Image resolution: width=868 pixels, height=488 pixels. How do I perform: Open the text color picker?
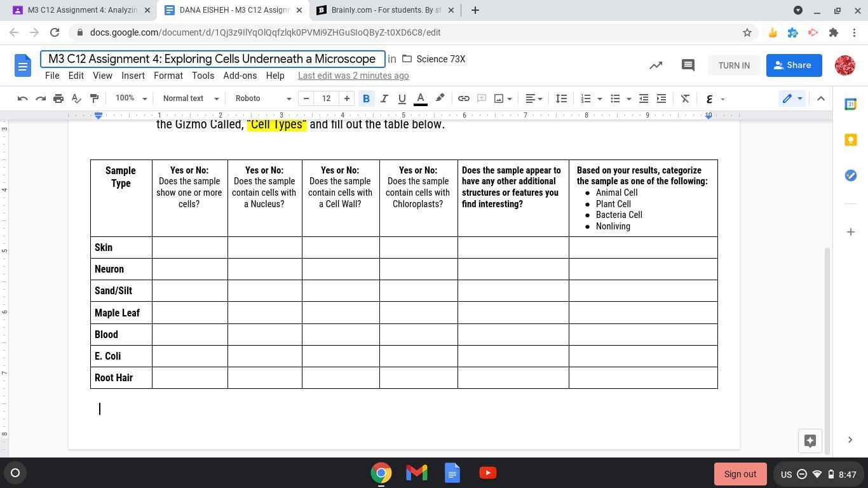421,98
